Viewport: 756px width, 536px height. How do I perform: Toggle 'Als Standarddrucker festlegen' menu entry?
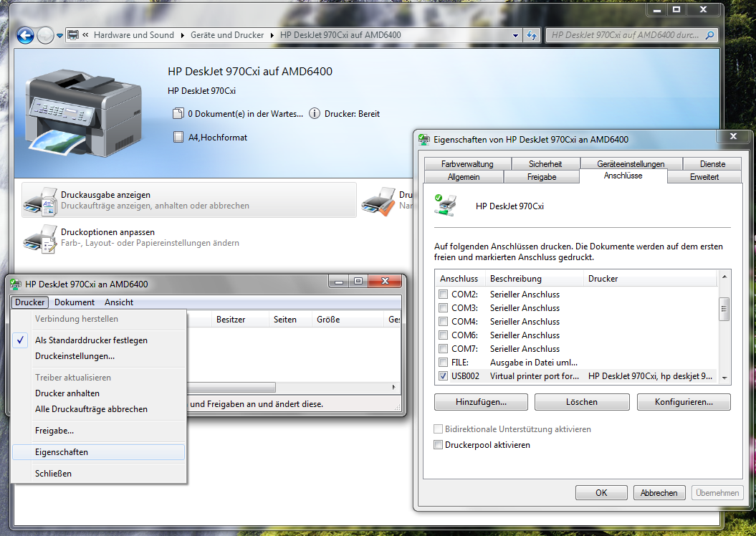coord(98,340)
